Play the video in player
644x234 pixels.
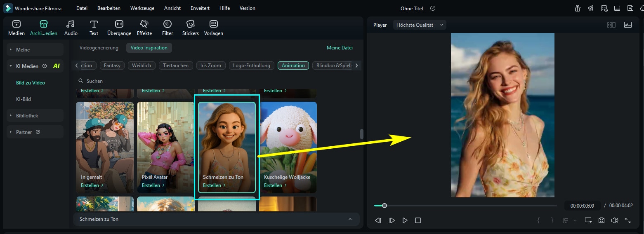[405, 220]
